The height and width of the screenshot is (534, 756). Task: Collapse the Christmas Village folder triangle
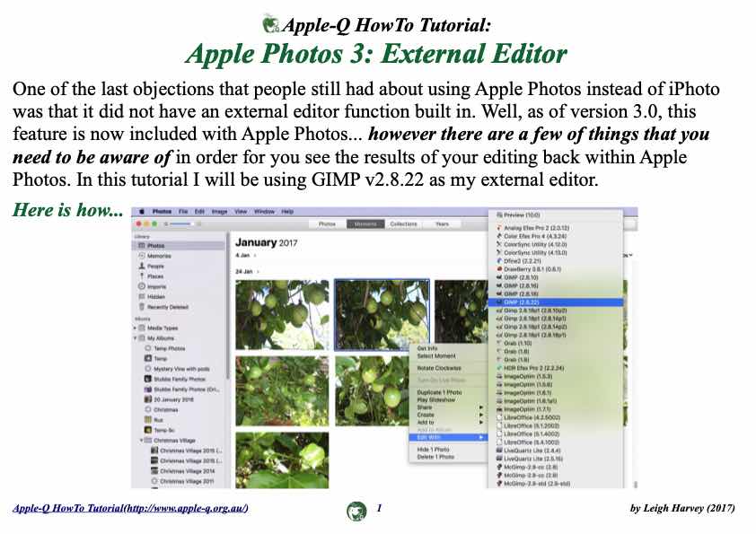(x=142, y=440)
